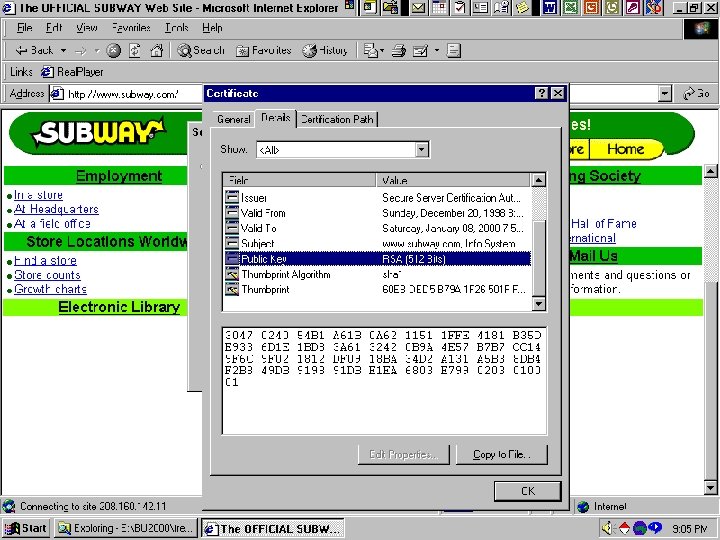This screenshot has height=540, width=720.
Task: Open the Tools menu
Action: pos(177,28)
